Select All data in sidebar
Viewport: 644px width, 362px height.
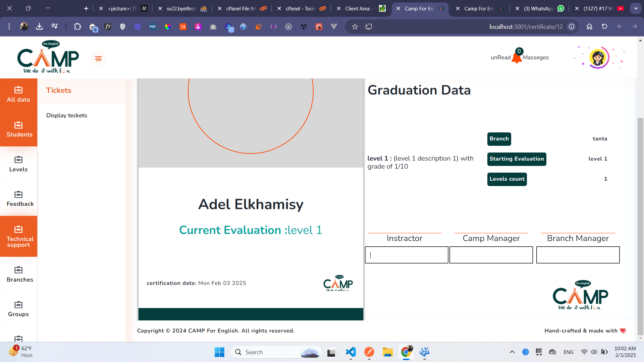(x=19, y=95)
